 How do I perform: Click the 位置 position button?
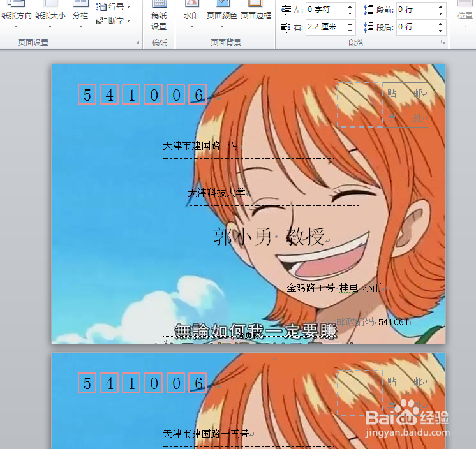(465, 15)
